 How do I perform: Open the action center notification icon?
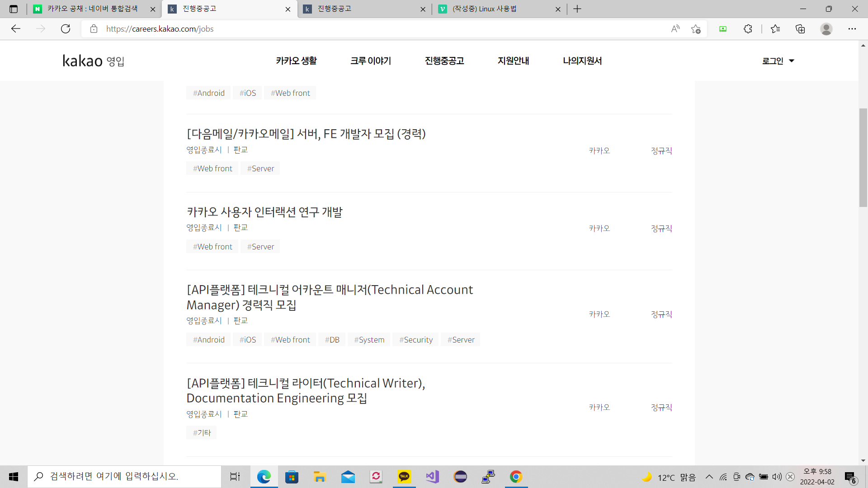850,477
